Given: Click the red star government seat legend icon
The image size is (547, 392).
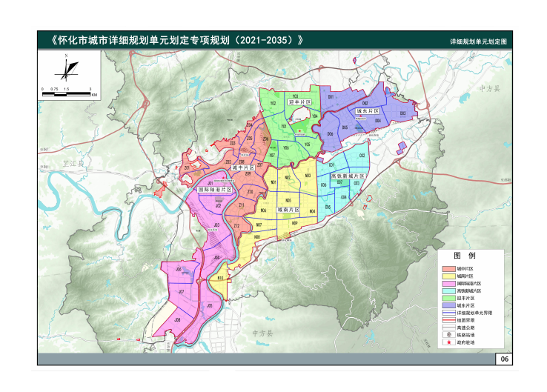Looking at the screenshot, I should pyautogui.click(x=448, y=343).
